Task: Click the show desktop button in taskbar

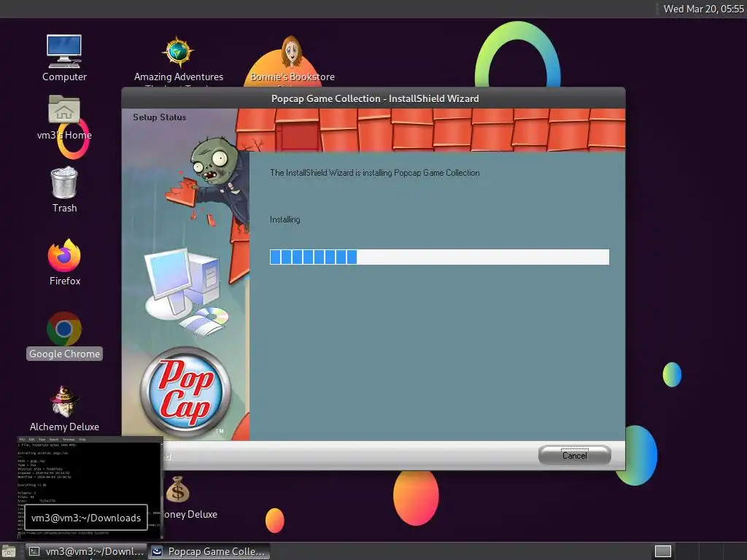Action: tap(9, 552)
